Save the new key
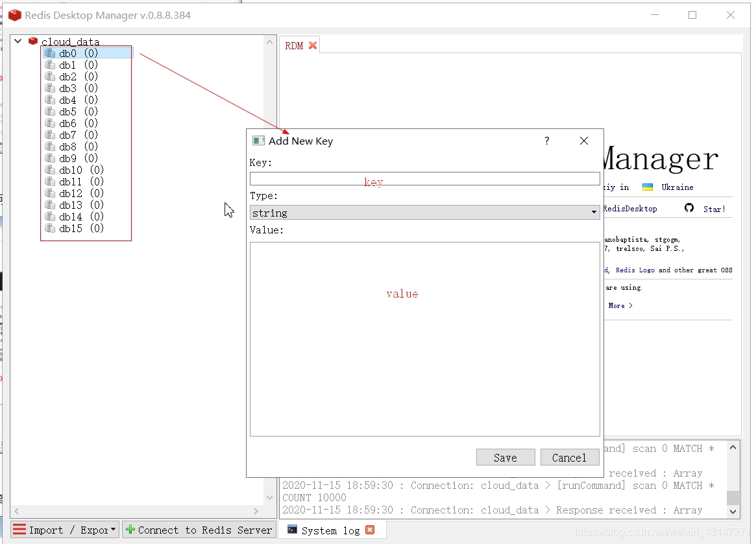 click(506, 457)
